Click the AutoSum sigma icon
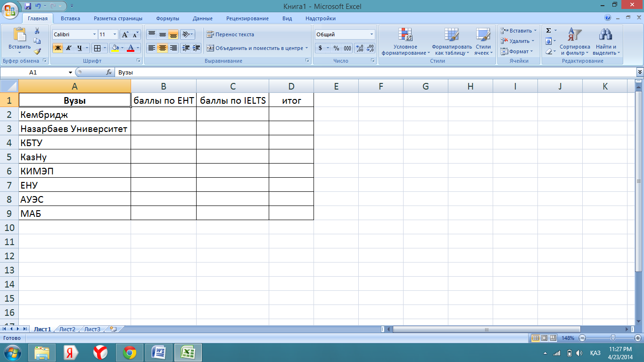644x362 pixels. pos(549,31)
